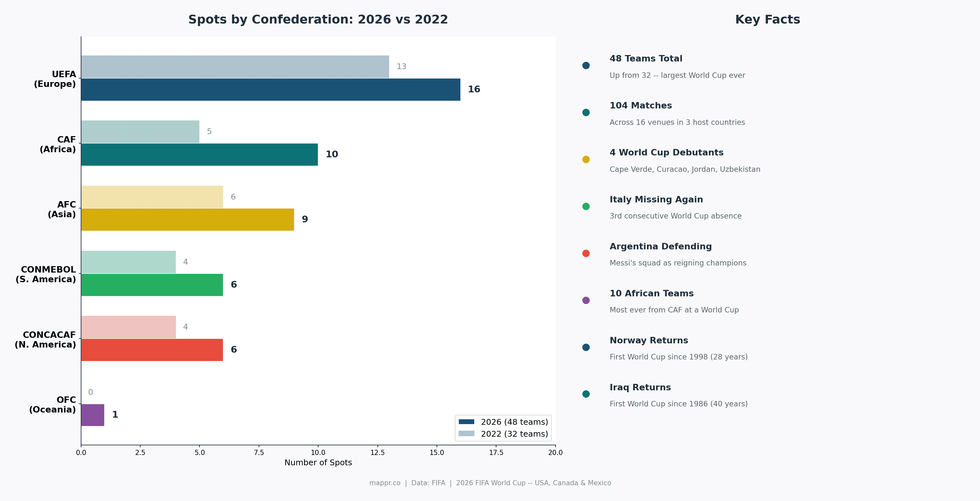Select the dark blue UEFA 2026 bar
The height and width of the screenshot is (501, 980).
tap(266, 90)
